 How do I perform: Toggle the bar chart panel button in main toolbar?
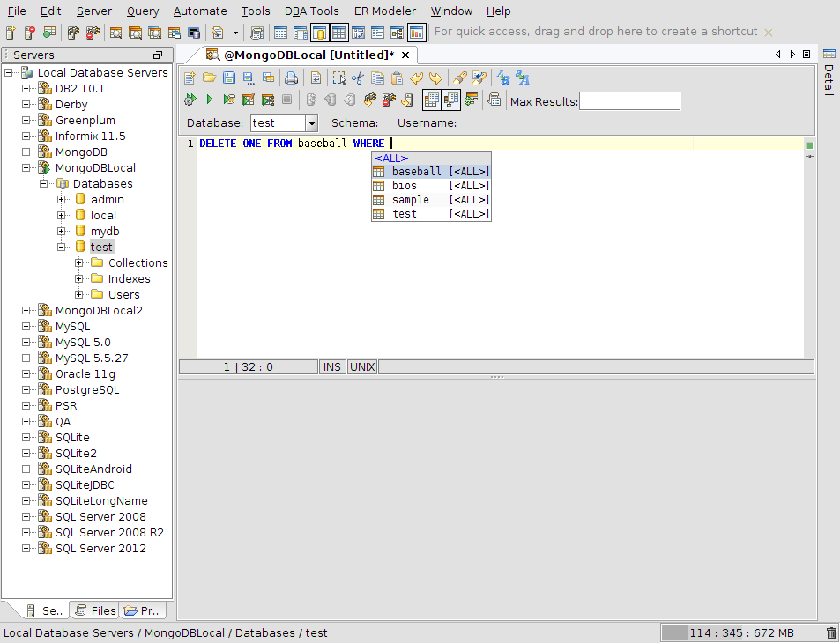[416, 33]
